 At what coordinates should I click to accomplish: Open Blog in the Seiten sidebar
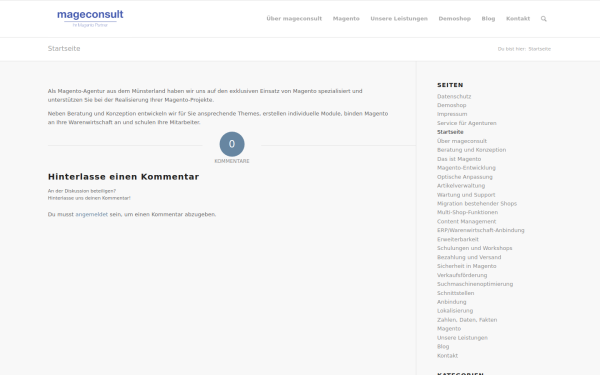(443, 347)
